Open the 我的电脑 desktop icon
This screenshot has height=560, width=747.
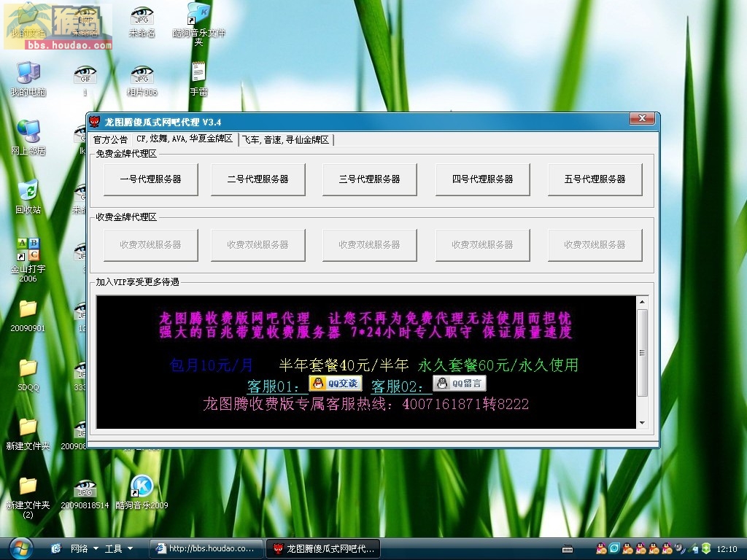28,79
